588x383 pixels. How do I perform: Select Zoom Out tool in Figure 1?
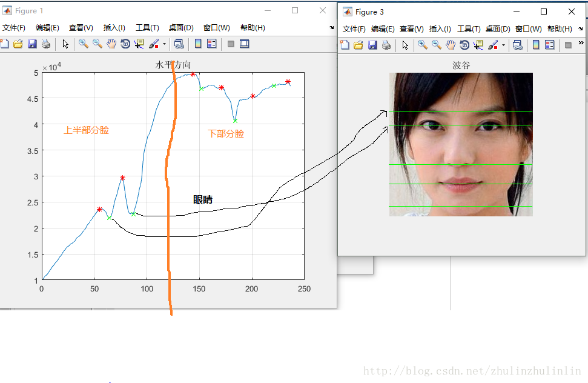coord(97,44)
